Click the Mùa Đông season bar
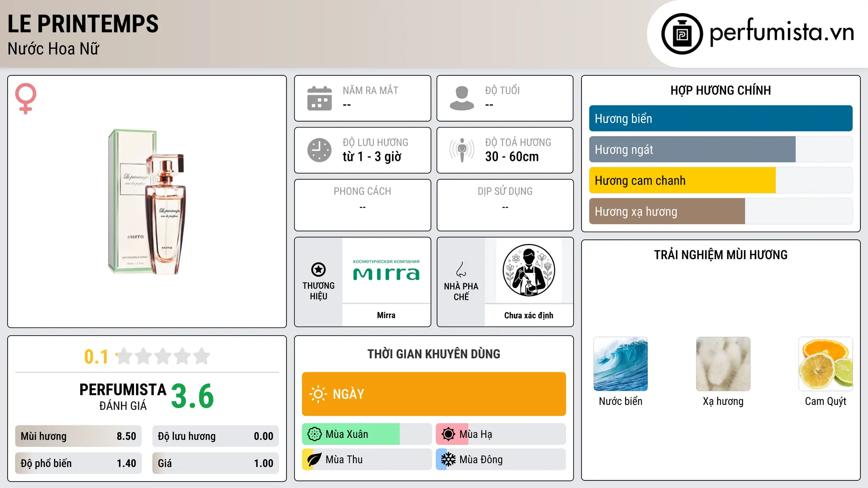Image resolution: width=868 pixels, height=488 pixels. (x=501, y=460)
